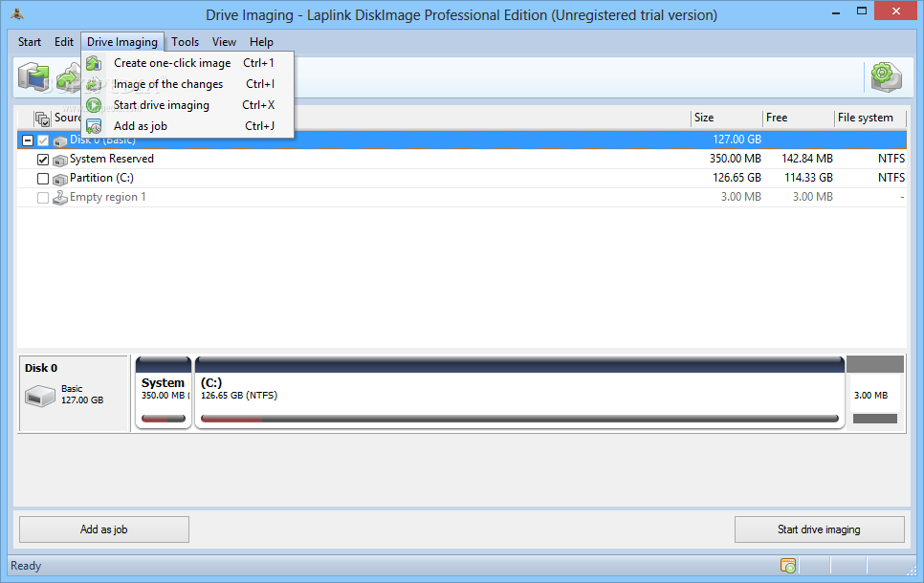The height and width of the screenshot is (583, 924).
Task: Click the Disk 0 drive icon in lower panel
Action: (40, 395)
